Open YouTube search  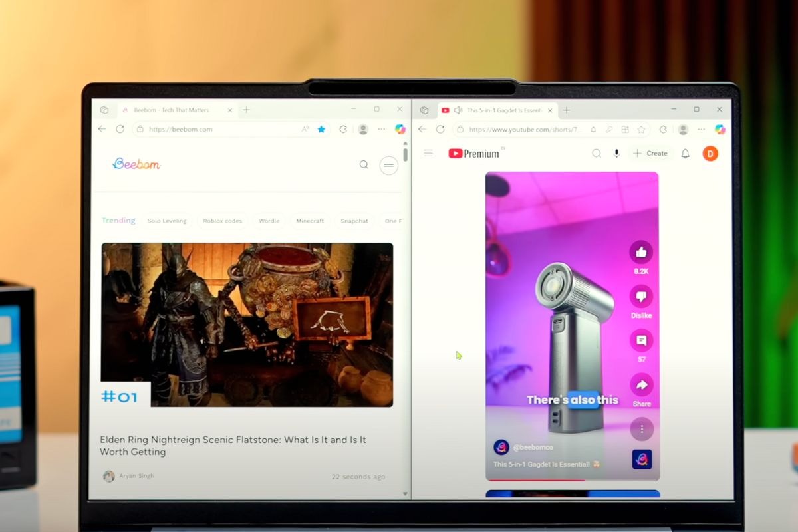click(597, 153)
